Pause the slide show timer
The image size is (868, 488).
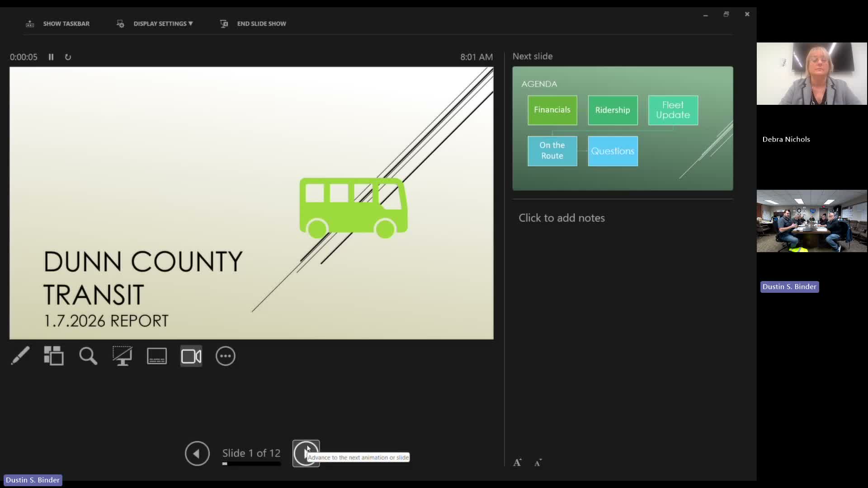coord(51,57)
